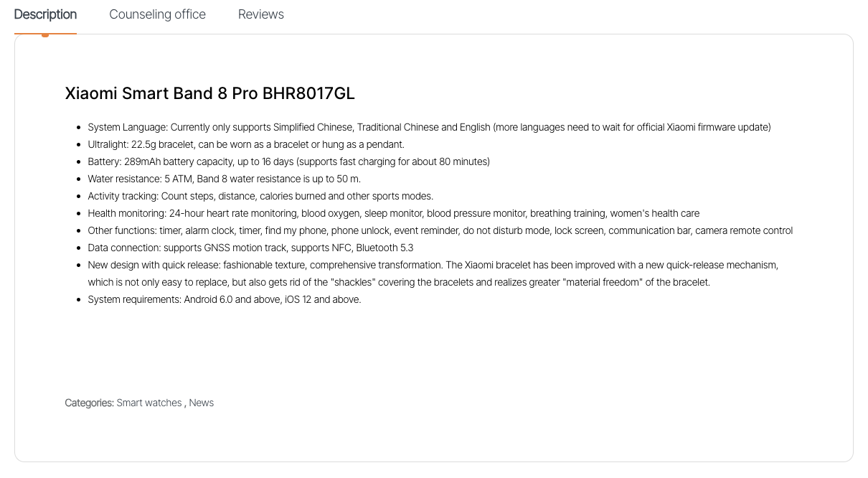Click the Water resistance 5 ATM line
This screenshot has height=478, width=868.
[224, 179]
